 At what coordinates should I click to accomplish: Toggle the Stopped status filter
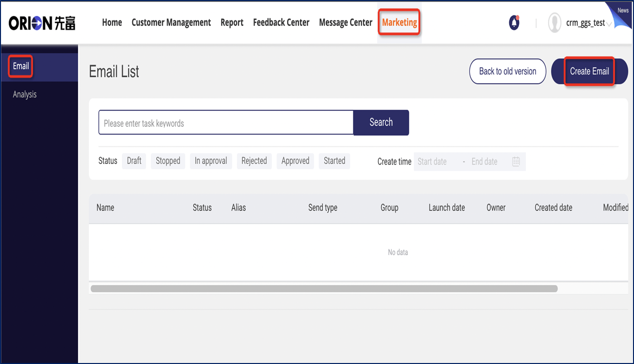[168, 161]
